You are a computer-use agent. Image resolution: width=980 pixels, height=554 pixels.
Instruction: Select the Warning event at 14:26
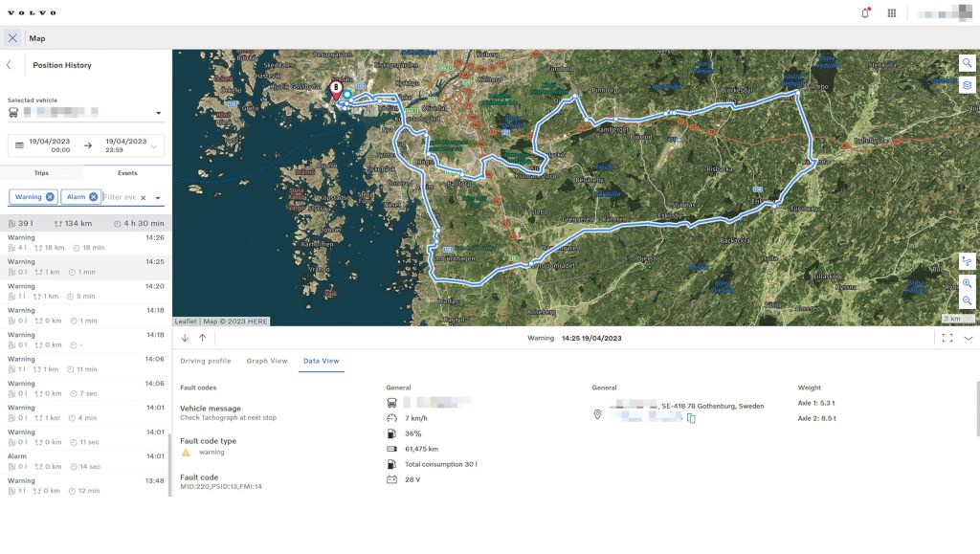pos(85,242)
